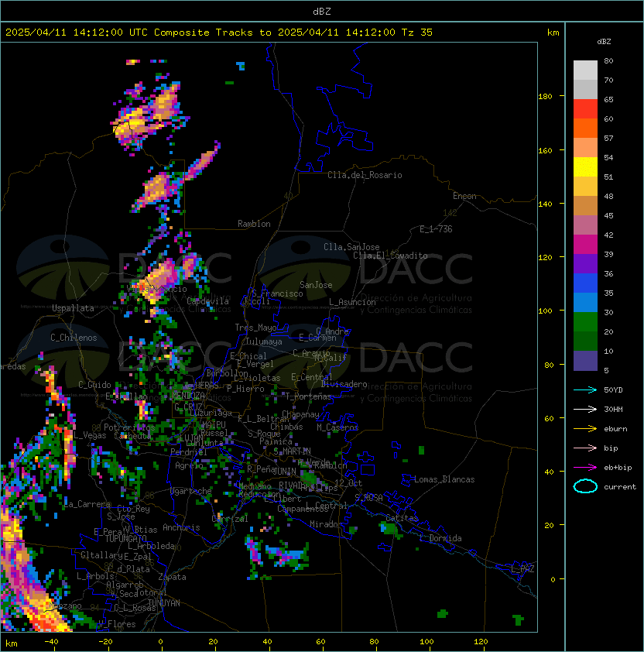Click the Composite Tracks timestamp header
644x652 pixels.
pyautogui.click(x=219, y=33)
